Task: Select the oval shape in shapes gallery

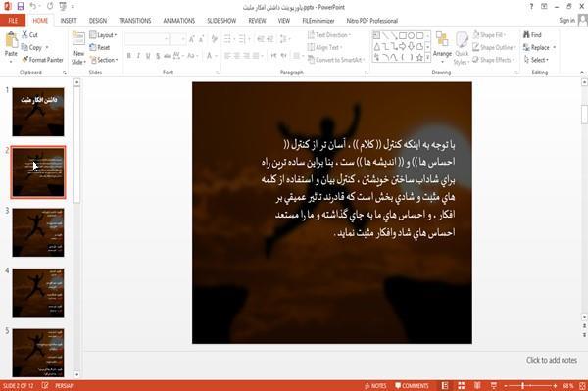Action: point(411,35)
